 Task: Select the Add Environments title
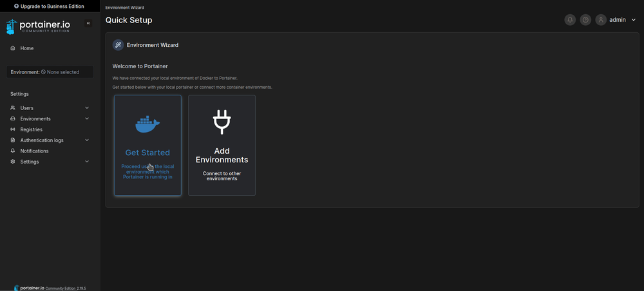coord(222,155)
